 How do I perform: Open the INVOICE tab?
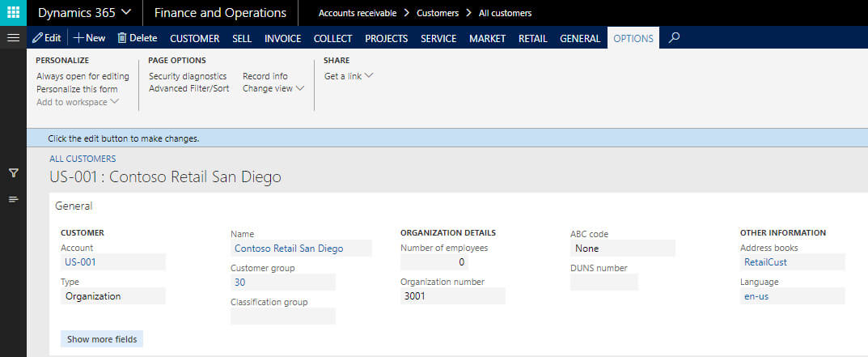(x=282, y=38)
